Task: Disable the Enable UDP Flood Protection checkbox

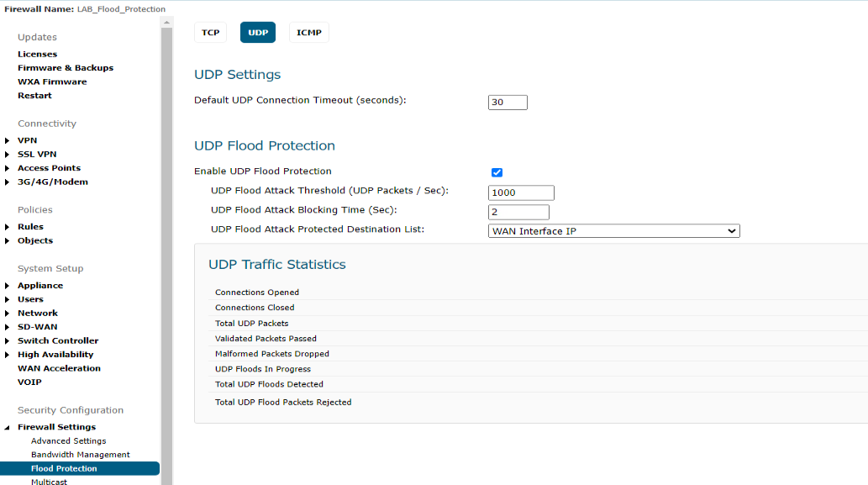Action: (497, 172)
